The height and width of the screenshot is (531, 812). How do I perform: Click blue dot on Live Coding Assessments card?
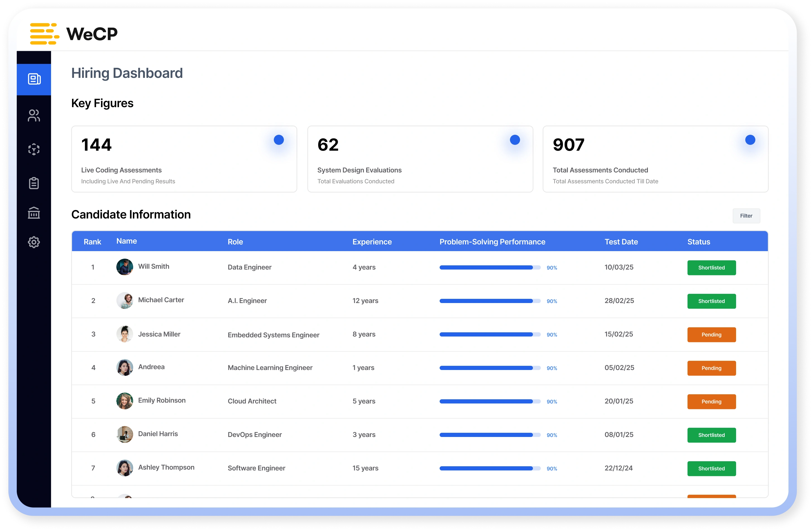click(x=279, y=140)
